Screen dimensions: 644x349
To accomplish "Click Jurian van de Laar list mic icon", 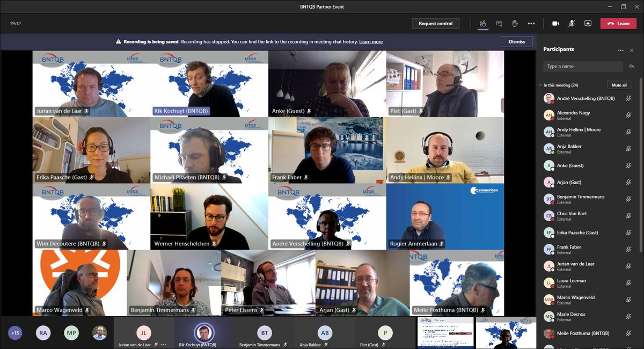I will [x=628, y=266].
